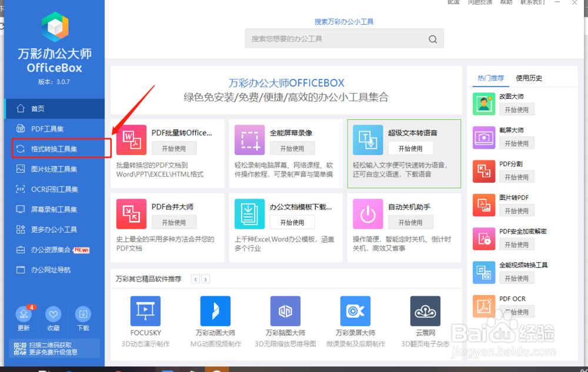Screen dimensions: 588x372
Task: Open the 首页 home sidebar item
Action: 55,109
